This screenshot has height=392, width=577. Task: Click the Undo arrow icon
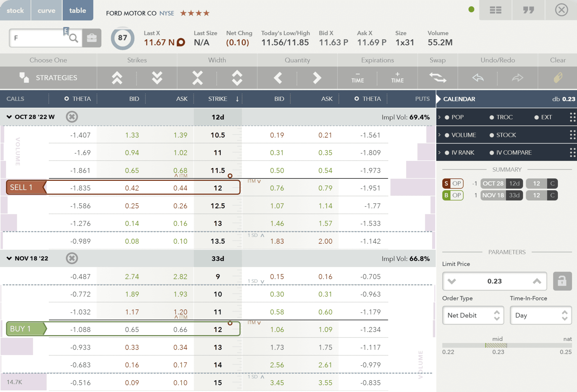coord(478,78)
